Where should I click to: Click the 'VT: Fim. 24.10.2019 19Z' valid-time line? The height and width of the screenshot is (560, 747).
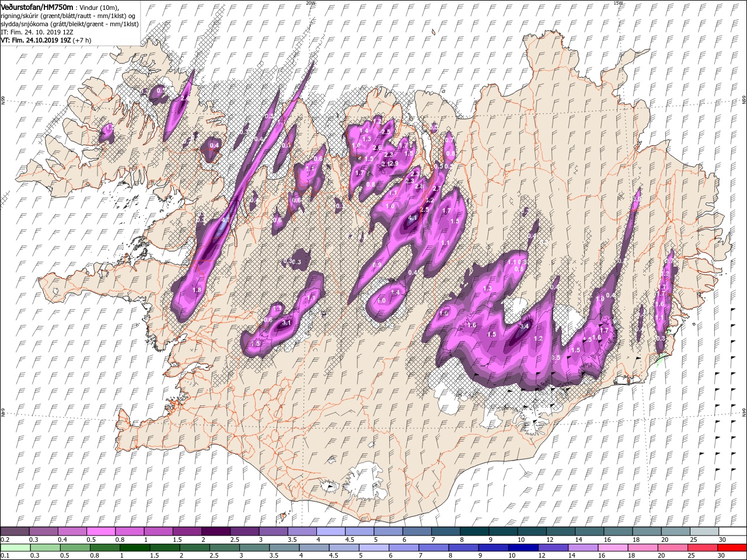pos(46,40)
